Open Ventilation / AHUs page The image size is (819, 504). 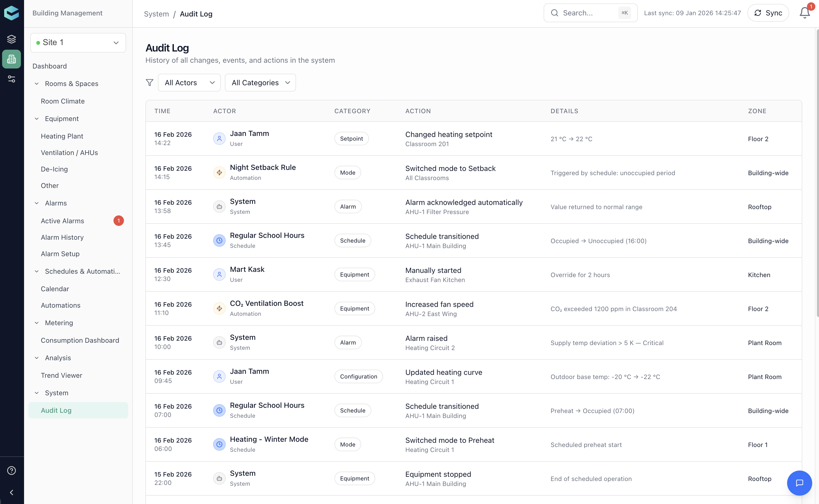pos(69,153)
